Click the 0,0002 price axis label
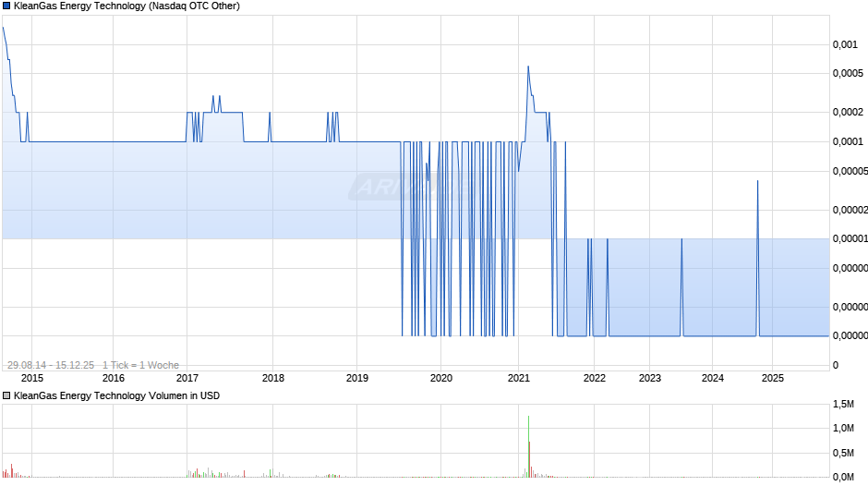Screen dimensions: 868x486 [x=848, y=112]
